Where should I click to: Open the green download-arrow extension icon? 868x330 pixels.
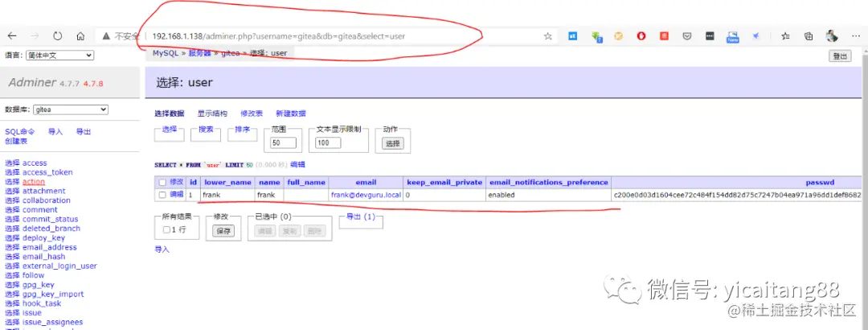click(596, 36)
